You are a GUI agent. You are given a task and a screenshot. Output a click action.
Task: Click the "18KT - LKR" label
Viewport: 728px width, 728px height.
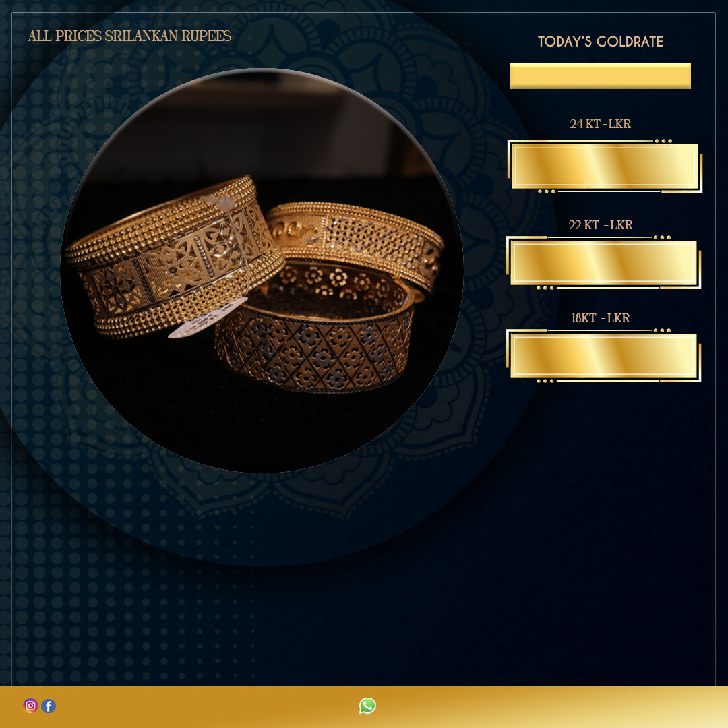click(601, 317)
